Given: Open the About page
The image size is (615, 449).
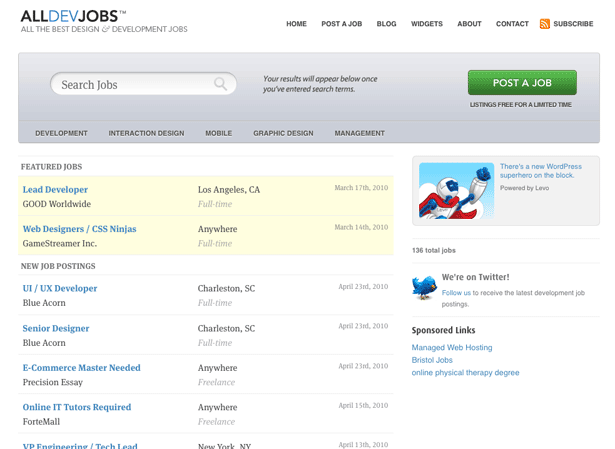Looking at the screenshot, I should tap(469, 24).
